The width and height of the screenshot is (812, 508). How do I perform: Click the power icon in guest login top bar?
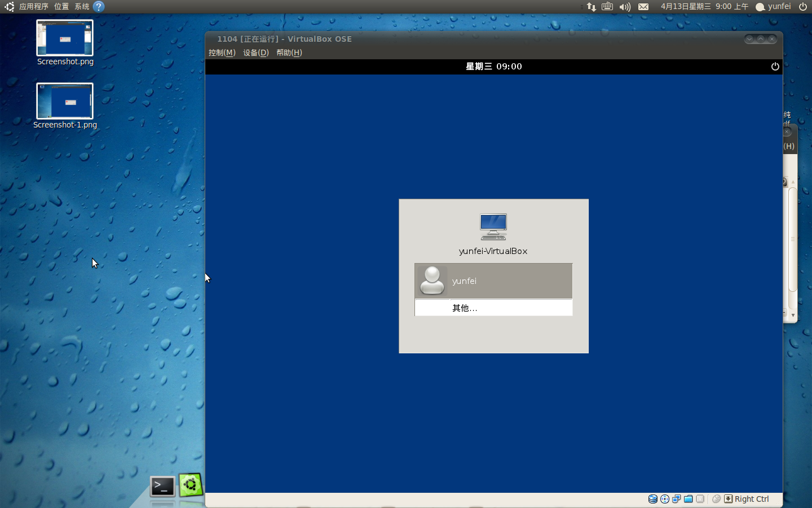[x=775, y=67]
